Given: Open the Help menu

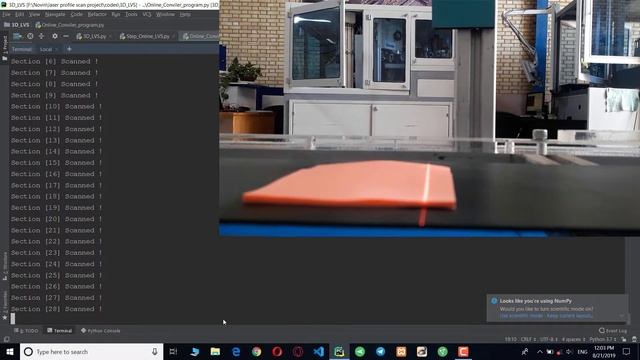Looking at the screenshot, I should pos(185,14).
